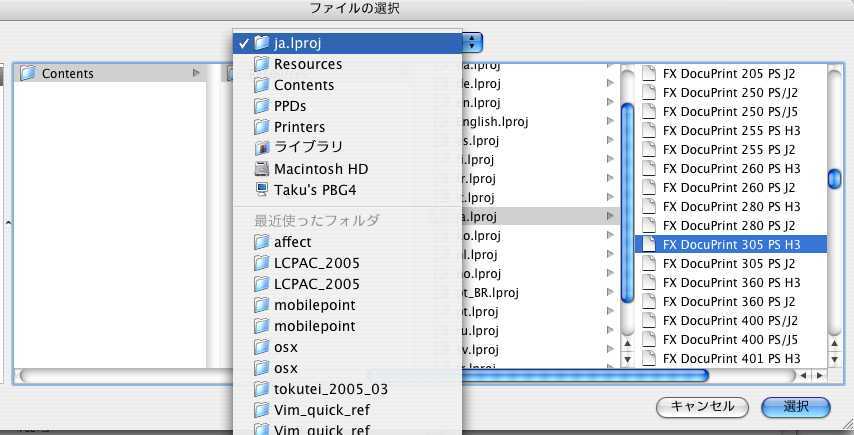Click the file list vertical scrollbar thumb

click(834, 179)
